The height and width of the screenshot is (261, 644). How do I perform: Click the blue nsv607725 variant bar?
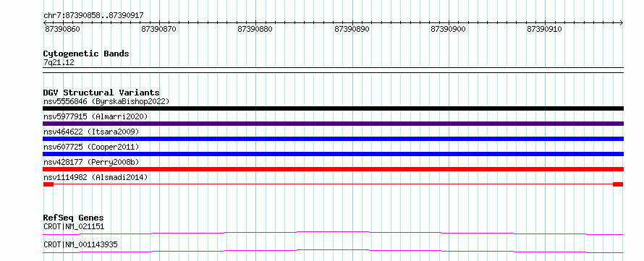[x=333, y=154]
